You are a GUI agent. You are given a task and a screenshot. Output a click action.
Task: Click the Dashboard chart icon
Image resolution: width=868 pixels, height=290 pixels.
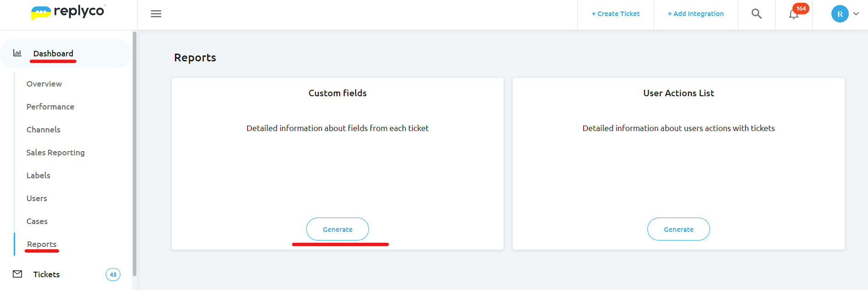pos(17,53)
